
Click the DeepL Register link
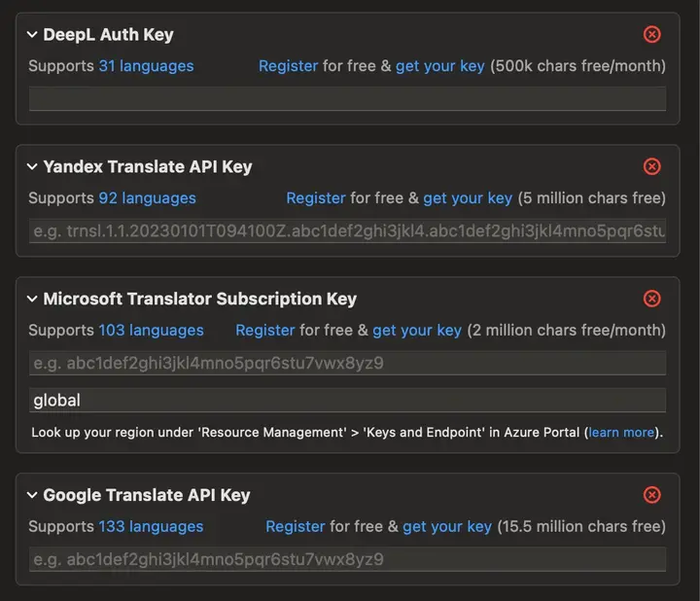click(x=289, y=66)
